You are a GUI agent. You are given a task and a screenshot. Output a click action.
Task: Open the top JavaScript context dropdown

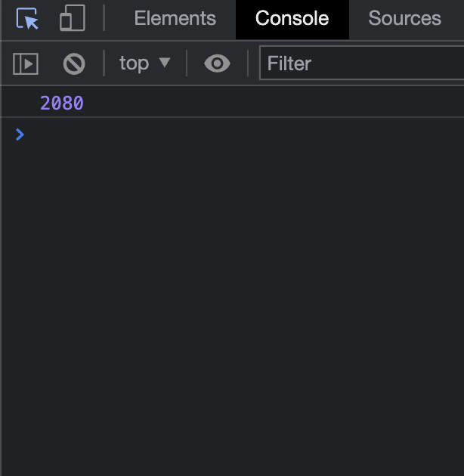tap(144, 63)
